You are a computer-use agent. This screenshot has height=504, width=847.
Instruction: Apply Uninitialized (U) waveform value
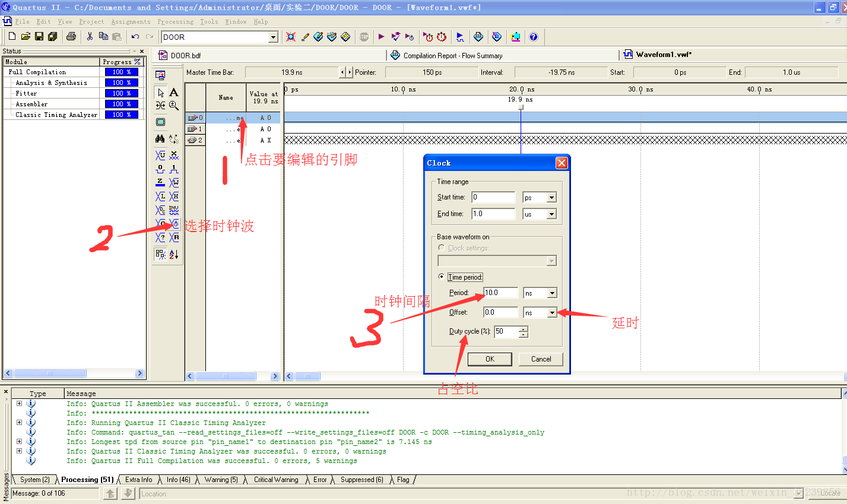coord(160,156)
